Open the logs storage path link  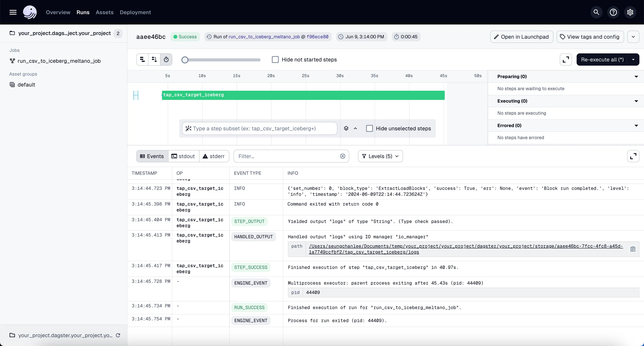[x=466, y=249]
